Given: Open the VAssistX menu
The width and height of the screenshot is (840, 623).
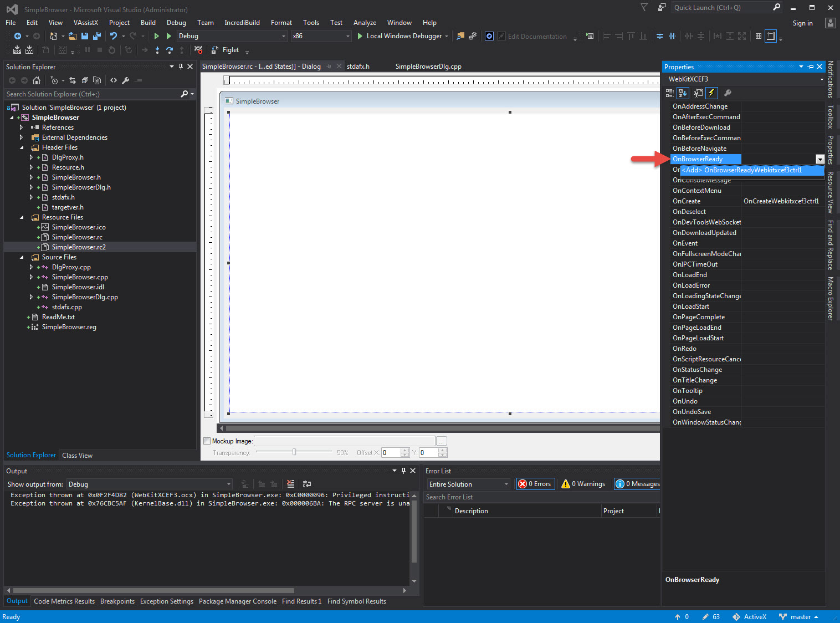Looking at the screenshot, I should [x=86, y=23].
